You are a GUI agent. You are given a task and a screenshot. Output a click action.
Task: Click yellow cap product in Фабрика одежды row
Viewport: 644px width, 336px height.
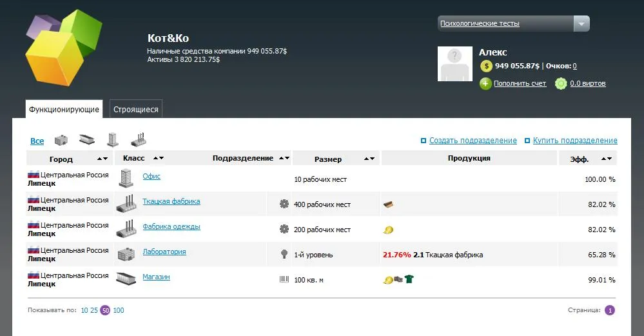(388, 230)
